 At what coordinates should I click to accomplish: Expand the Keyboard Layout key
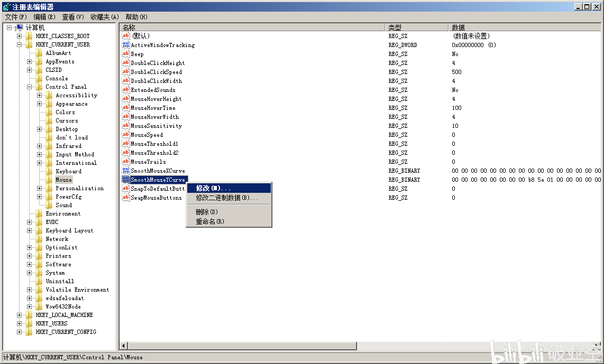(x=29, y=230)
